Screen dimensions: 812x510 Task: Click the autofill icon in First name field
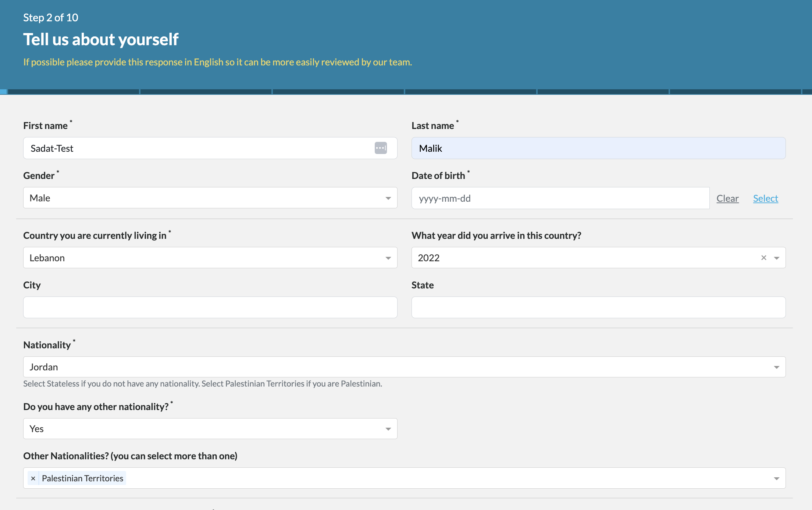(x=381, y=148)
